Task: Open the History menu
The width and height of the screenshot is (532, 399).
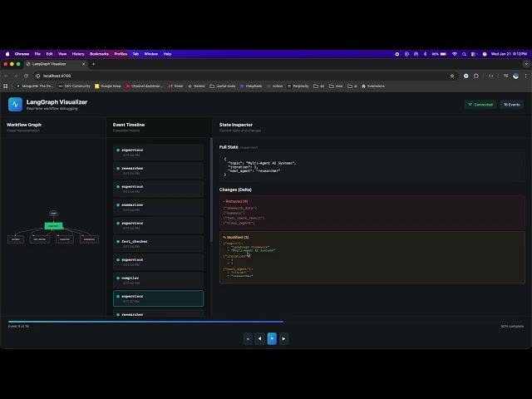Action: [x=78, y=54]
